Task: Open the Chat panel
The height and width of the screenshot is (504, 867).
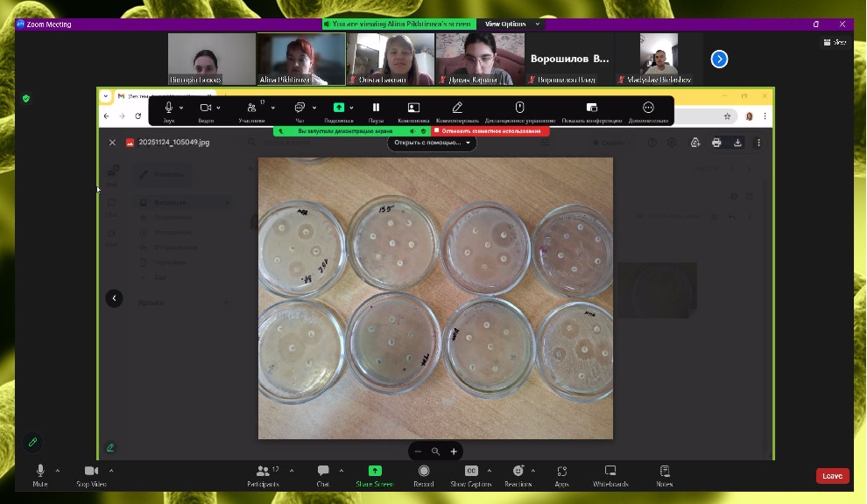Action: (323, 472)
